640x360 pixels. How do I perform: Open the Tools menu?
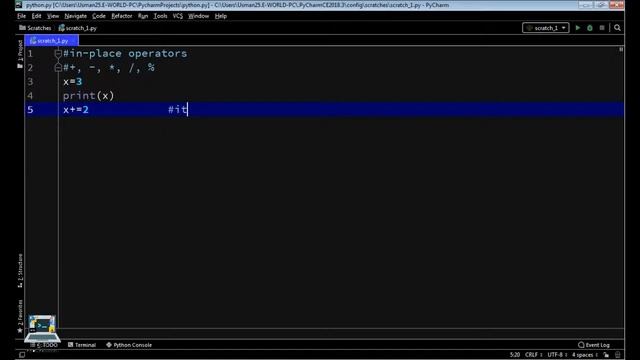coord(160,16)
